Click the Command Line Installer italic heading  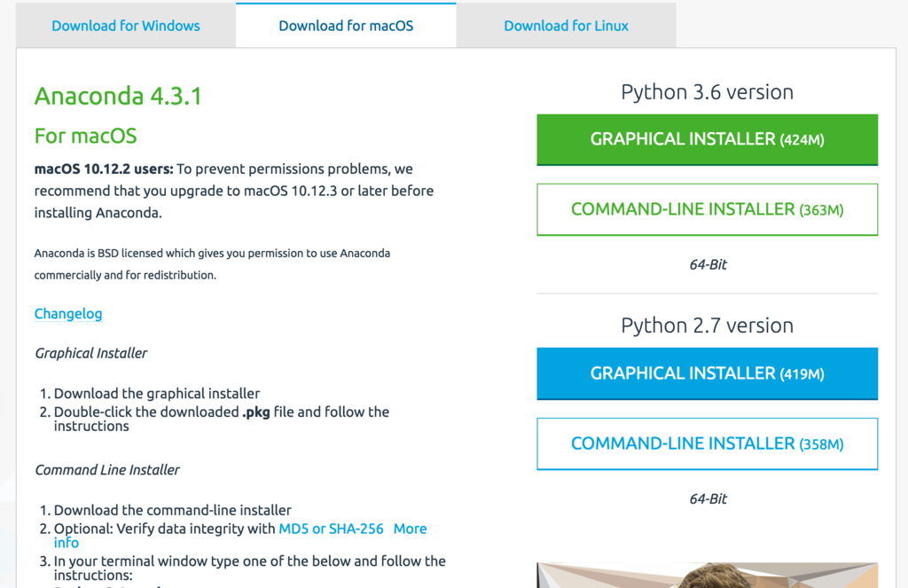107,470
